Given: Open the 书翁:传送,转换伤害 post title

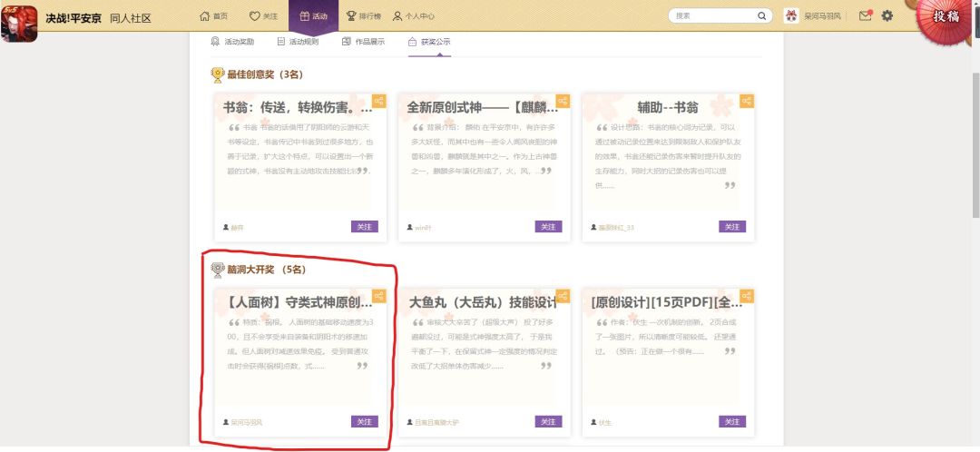Looking at the screenshot, I should click(x=298, y=107).
